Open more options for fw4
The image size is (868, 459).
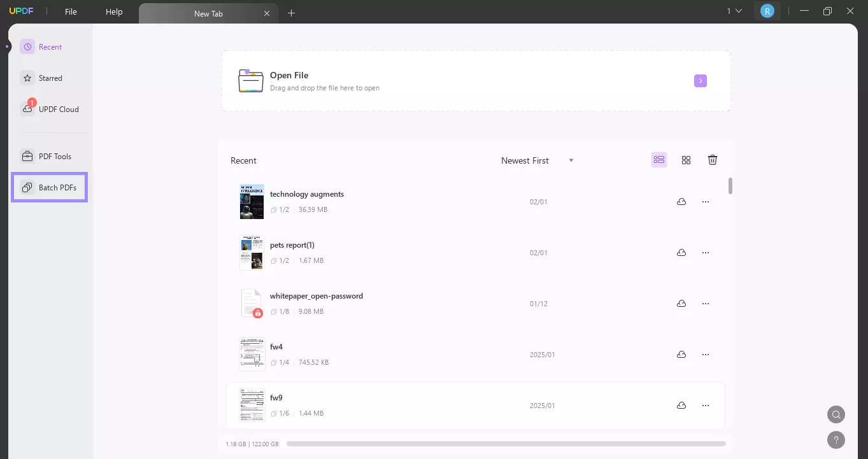point(706,355)
